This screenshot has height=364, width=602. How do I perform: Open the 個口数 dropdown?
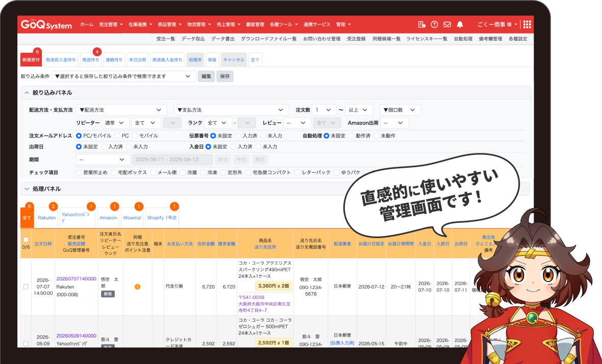tap(400, 110)
